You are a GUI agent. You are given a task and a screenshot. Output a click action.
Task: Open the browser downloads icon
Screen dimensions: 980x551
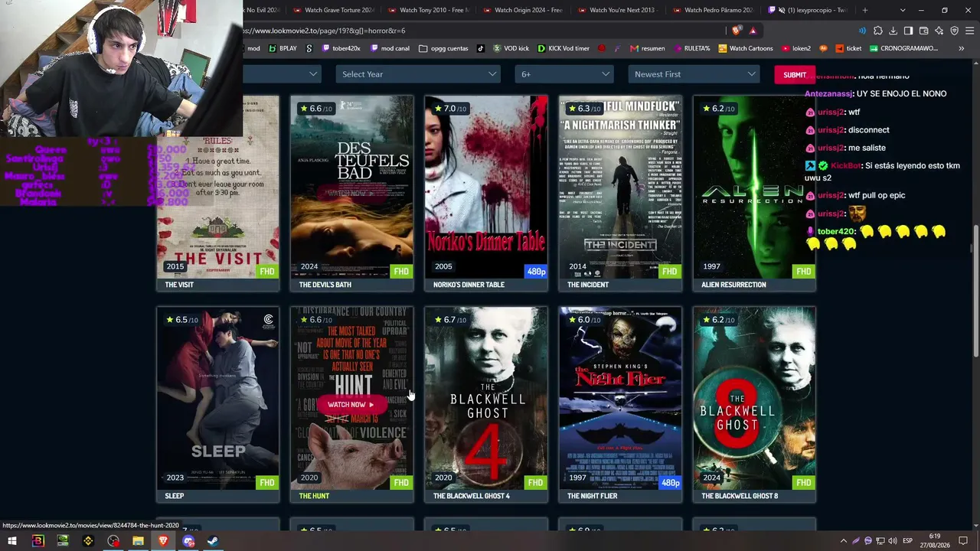click(893, 31)
